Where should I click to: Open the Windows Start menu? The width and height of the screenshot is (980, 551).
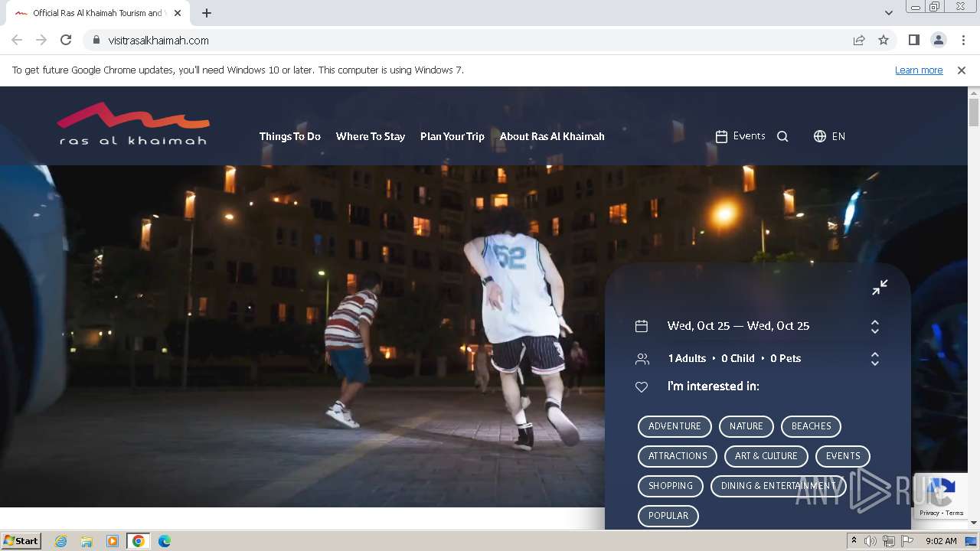21,541
